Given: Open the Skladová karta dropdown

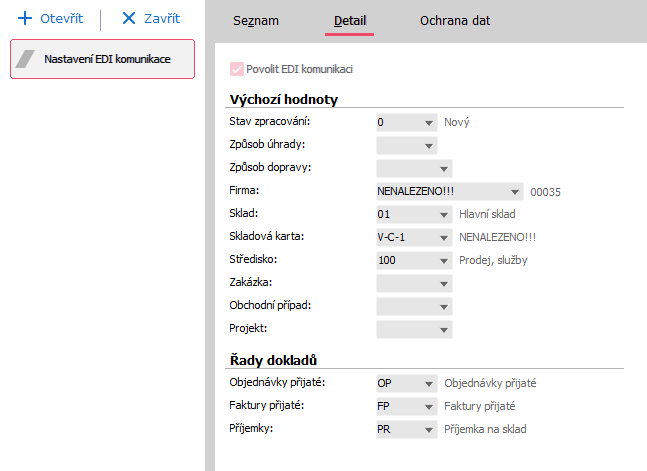Looking at the screenshot, I should tap(444, 238).
